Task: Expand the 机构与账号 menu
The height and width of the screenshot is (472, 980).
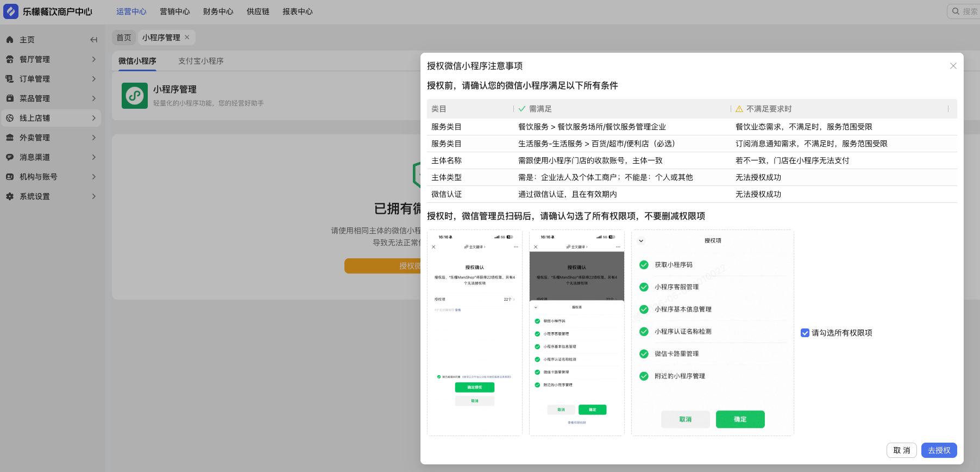Action: pos(94,177)
